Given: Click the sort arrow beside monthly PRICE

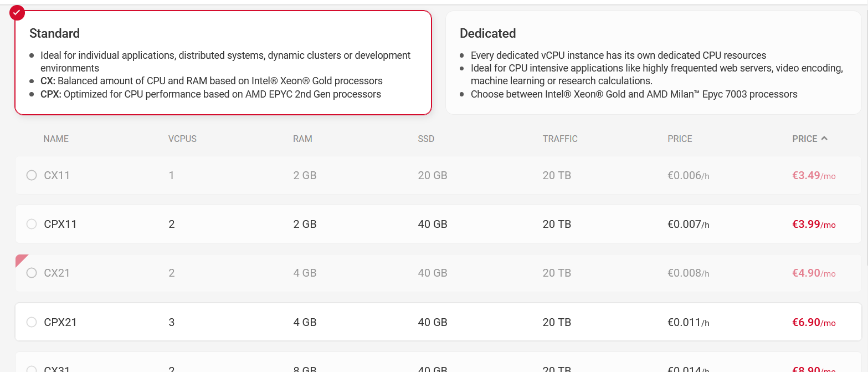Looking at the screenshot, I should pyautogui.click(x=824, y=139).
